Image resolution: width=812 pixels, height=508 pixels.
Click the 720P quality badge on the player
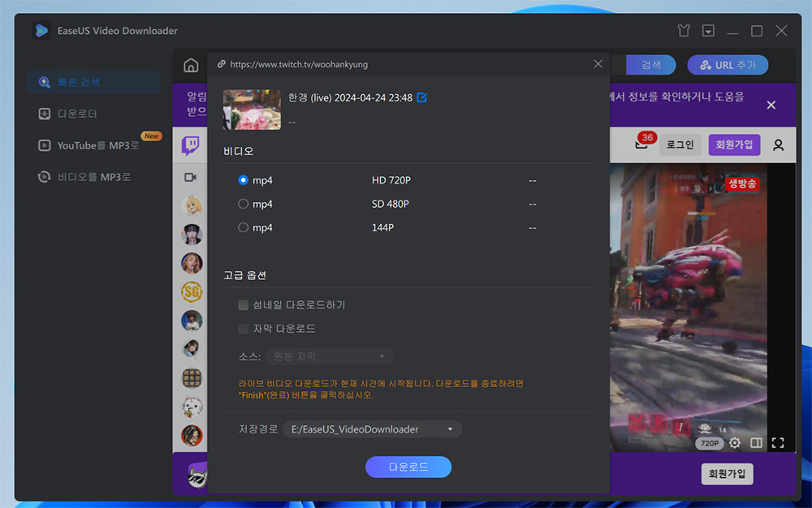coord(709,443)
